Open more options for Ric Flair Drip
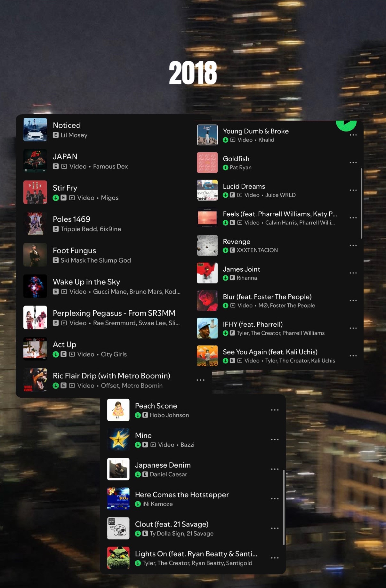The width and height of the screenshot is (386, 588). pos(201,380)
